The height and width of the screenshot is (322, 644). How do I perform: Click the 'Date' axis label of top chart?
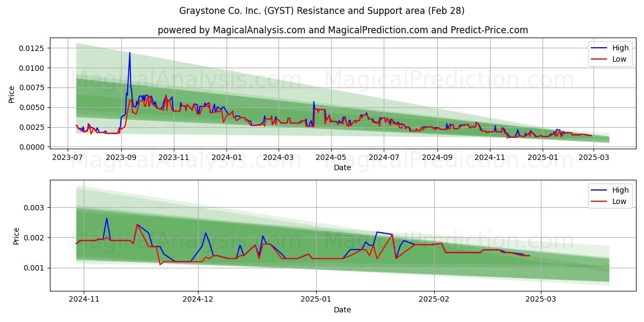[342, 167]
